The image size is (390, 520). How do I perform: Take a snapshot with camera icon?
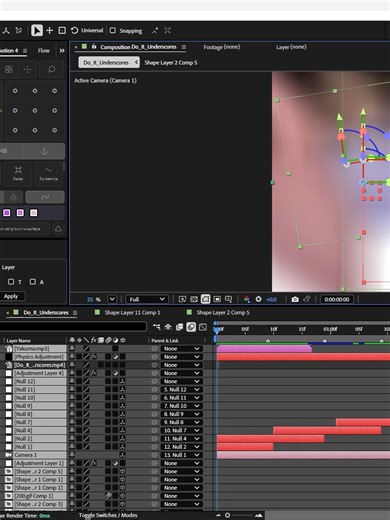[x=295, y=299]
